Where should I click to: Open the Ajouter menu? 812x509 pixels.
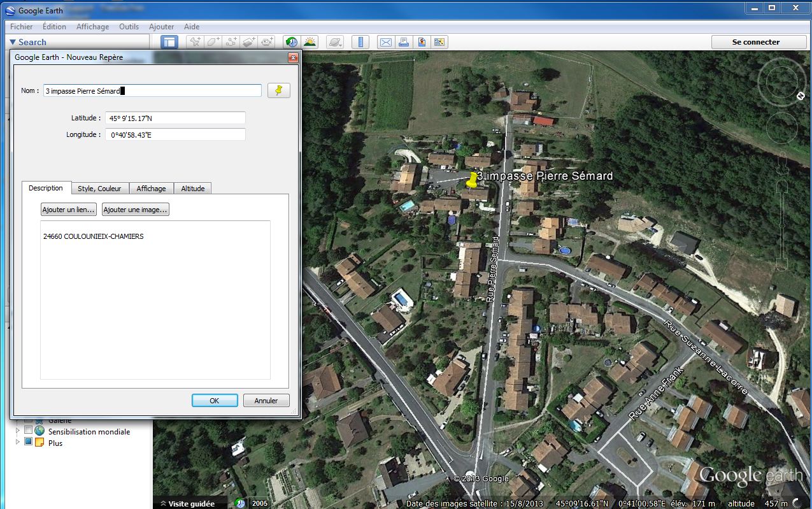tap(162, 27)
